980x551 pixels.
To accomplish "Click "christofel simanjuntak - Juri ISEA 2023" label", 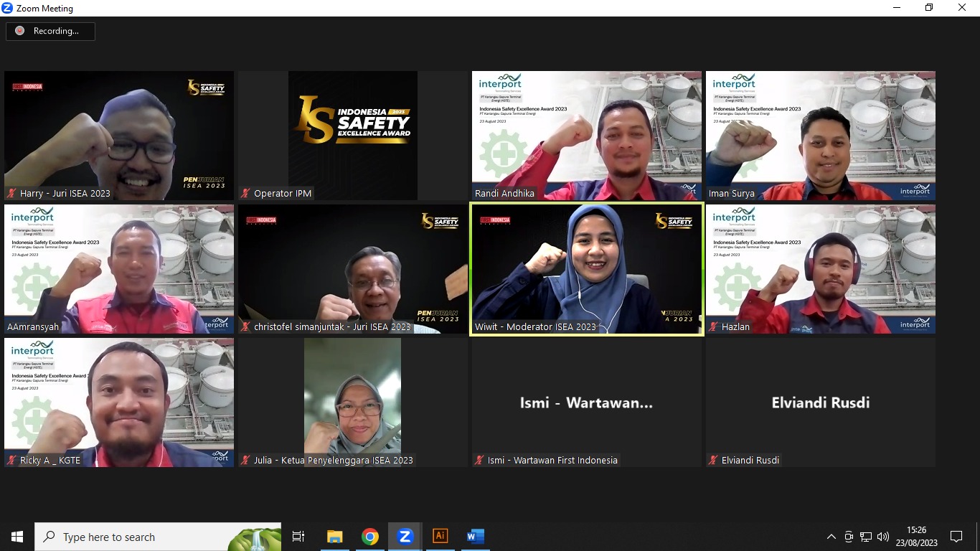I will point(332,327).
